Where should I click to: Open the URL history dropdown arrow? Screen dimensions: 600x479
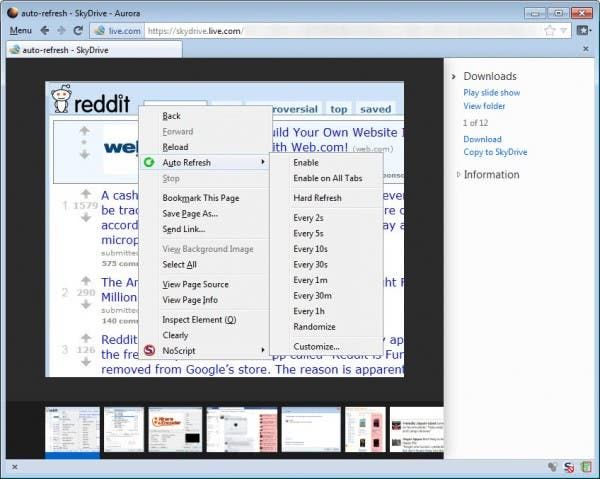pos(564,31)
